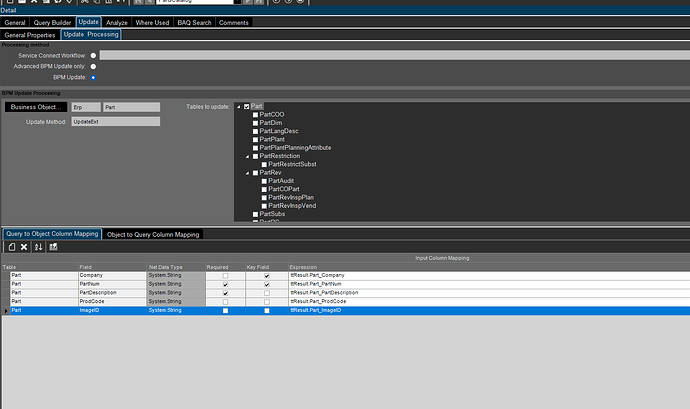Screen dimensions: 690x409
Task: Select the ttResult.Part_ProdCode expression cell
Action: 489,302
